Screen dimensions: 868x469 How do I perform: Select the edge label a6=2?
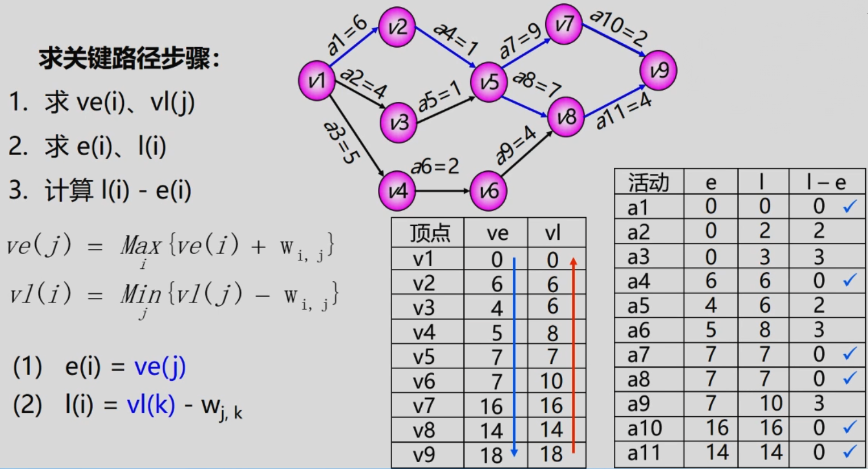coord(435,166)
